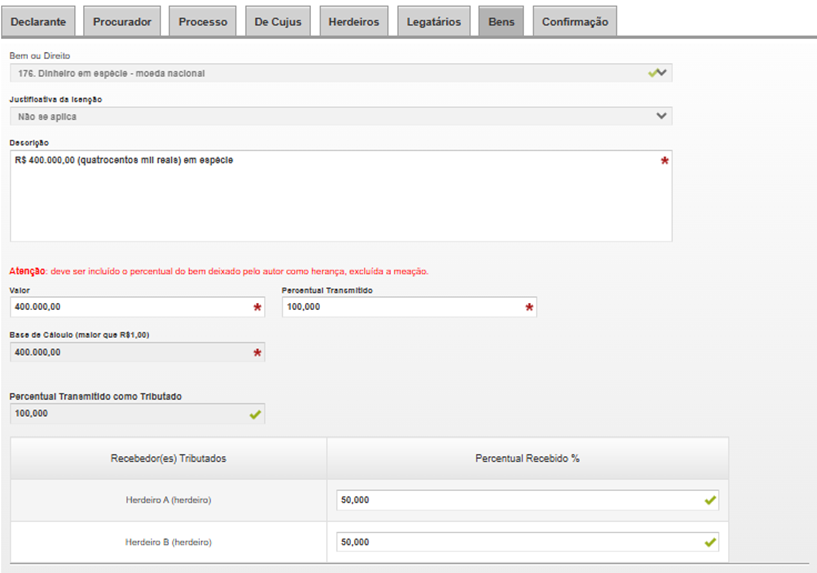817x573 pixels.
Task: Expand the Bem ou Direito dropdown
Action: pyautogui.click(x=340, y=73)
